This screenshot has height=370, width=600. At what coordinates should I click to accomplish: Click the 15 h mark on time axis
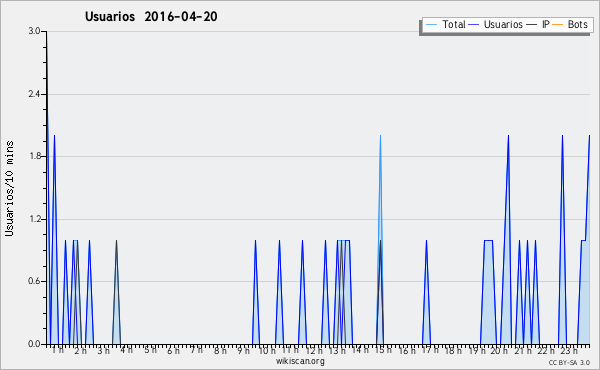(383, 350)
